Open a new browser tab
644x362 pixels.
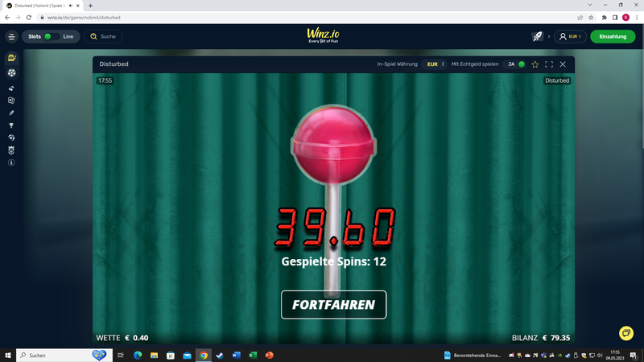(90, 6)
